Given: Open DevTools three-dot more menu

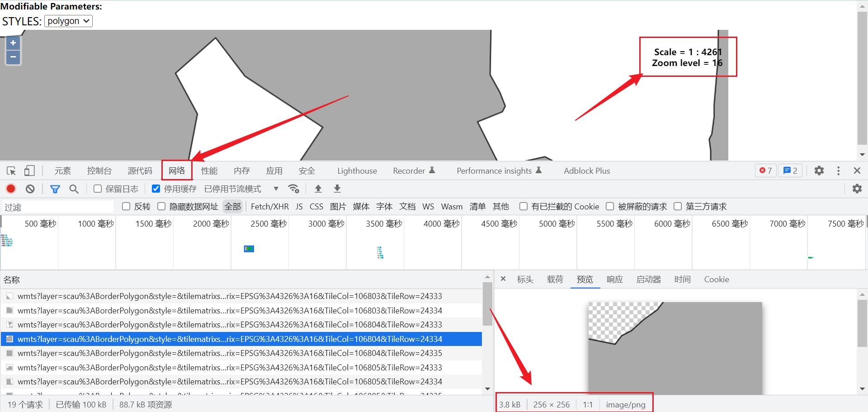Looking at the screenshot, I should click(x=839, y=170).
